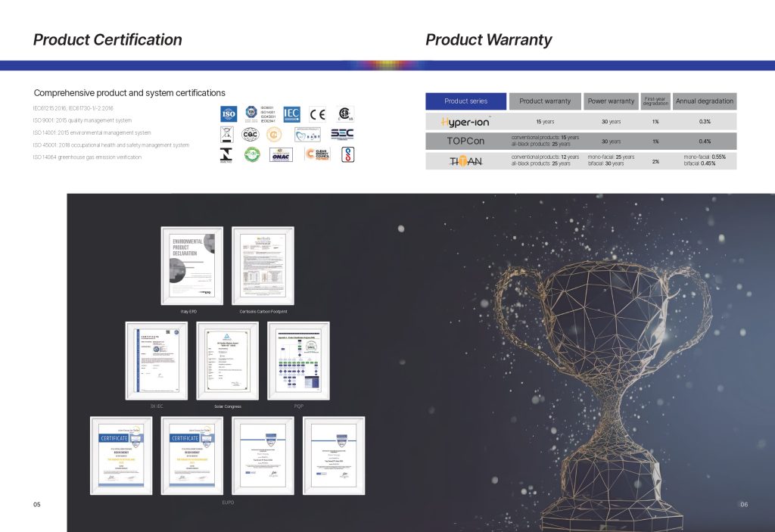Click the SEC striped logo
The image size is (775, 532).
click(x=342, y=133)
